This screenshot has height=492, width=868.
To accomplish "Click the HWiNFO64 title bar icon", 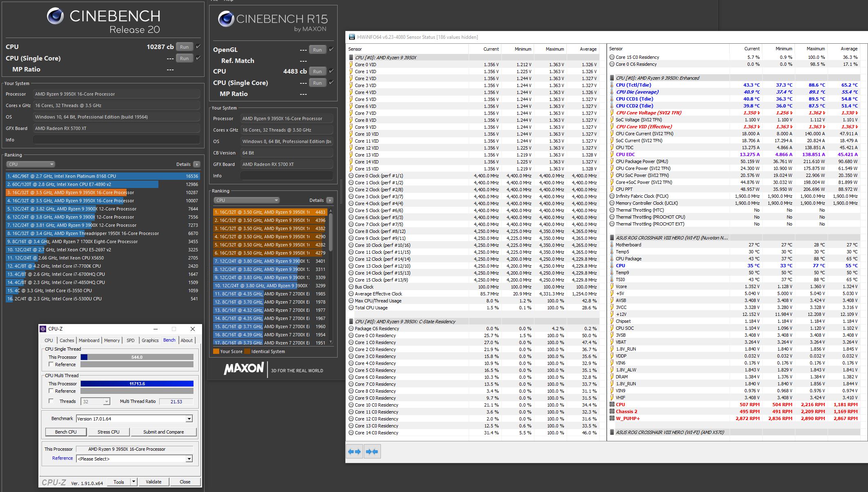I will click(352, 37).
